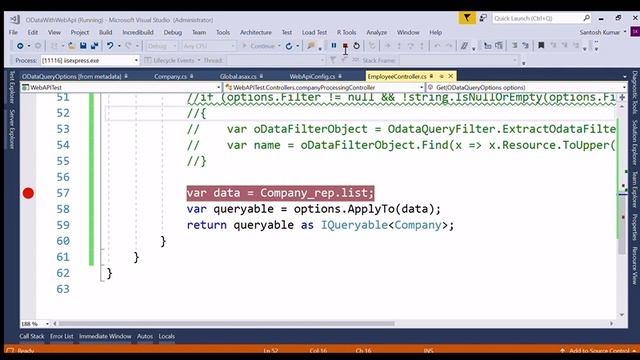Click the Step Into icon
The height and width of the screenshot is (360, 640).
(x=399, y=46)
